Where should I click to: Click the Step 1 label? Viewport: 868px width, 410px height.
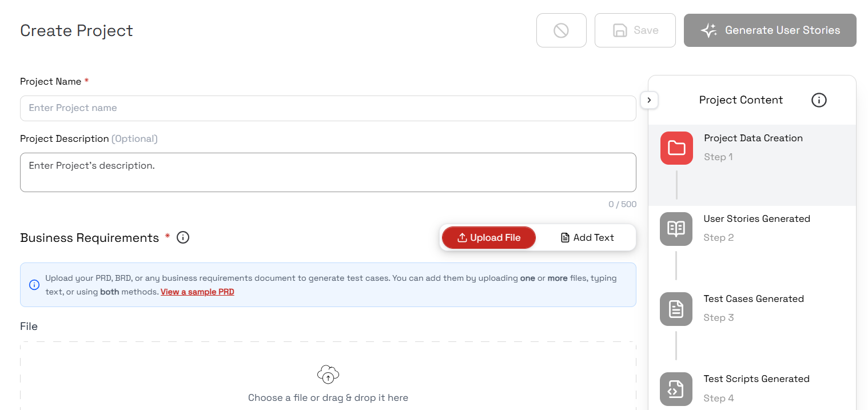[718, 157]
